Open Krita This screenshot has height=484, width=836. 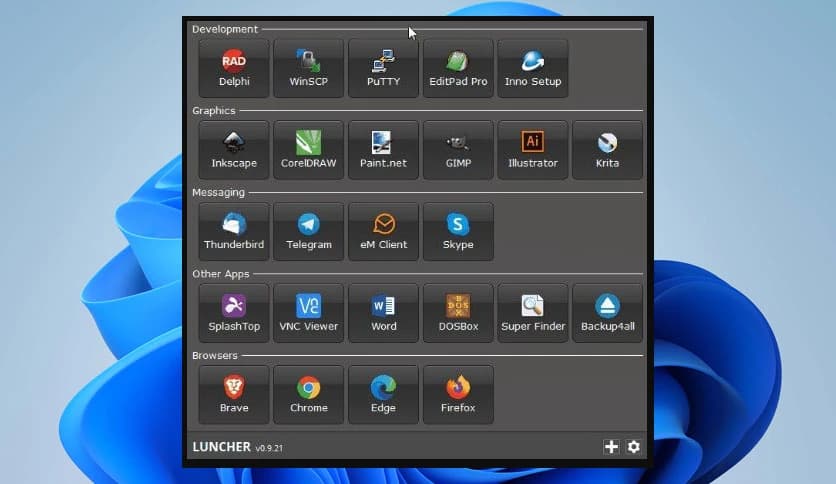pyautogui.click(x=607, y=150)
